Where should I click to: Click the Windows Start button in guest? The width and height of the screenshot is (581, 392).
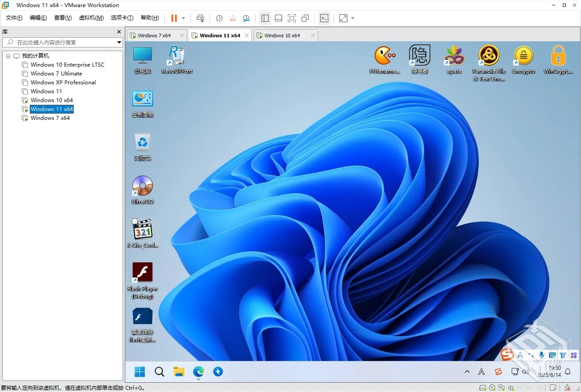(139, 372)
